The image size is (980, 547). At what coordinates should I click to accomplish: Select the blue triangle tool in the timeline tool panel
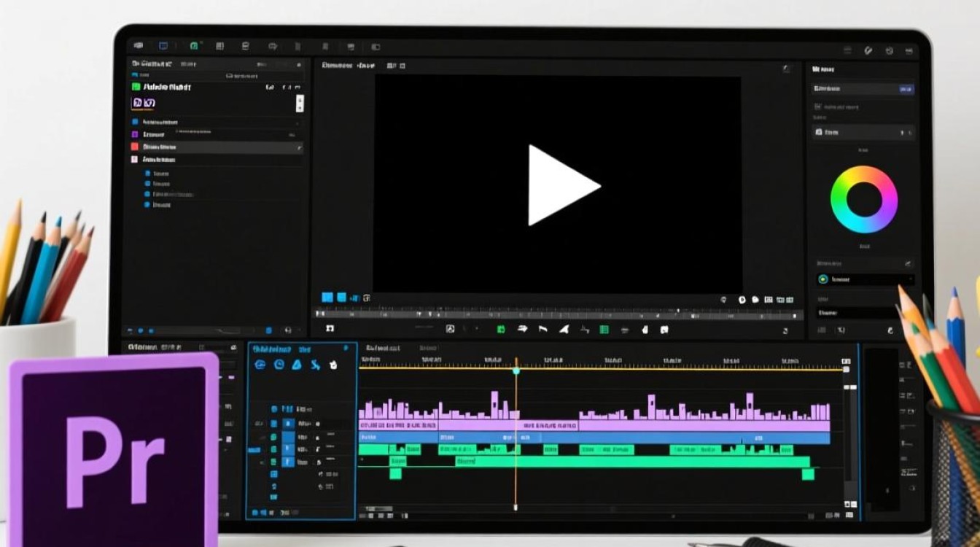(297, 365)
